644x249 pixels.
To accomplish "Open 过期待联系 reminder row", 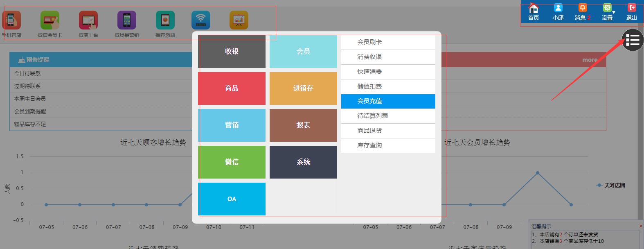I will pyautogui.click(x=101, y=86).
